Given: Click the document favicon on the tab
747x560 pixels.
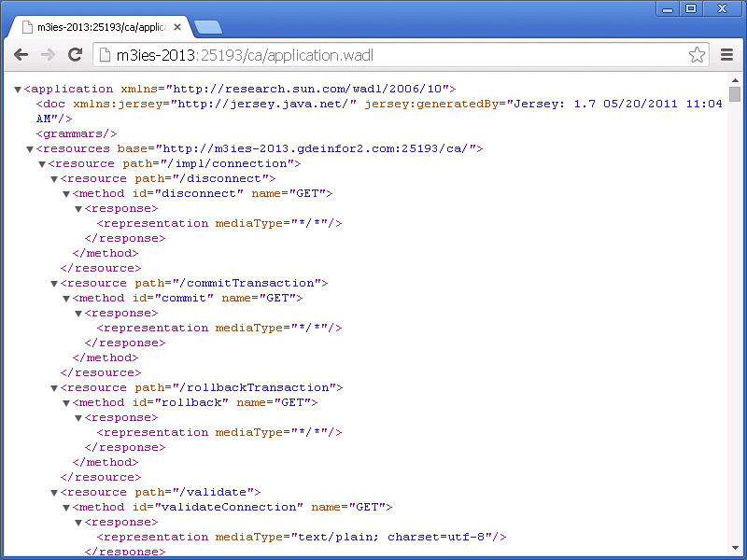Looking at the screenshot, I should coord(25,27).
